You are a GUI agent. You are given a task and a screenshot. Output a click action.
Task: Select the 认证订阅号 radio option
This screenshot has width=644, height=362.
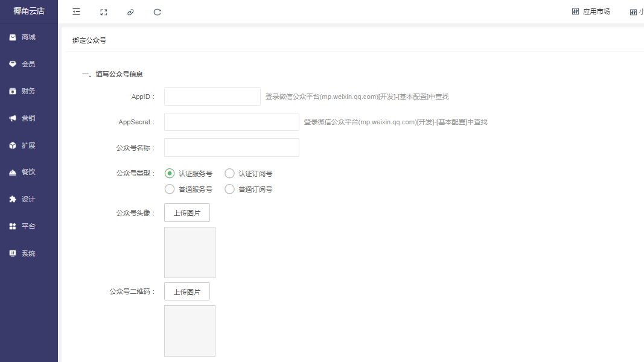coord(229,174)
